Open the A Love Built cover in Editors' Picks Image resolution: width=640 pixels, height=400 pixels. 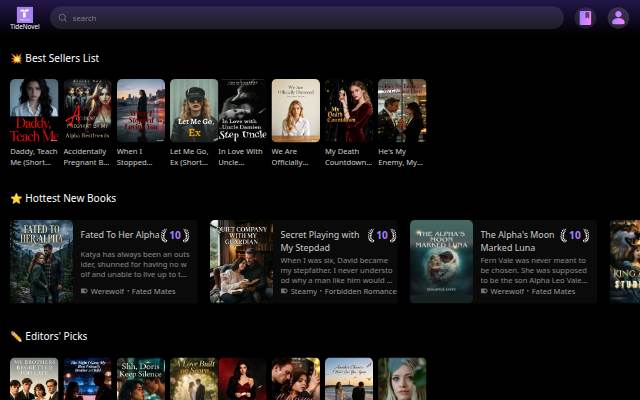click(x=194, y=379)
